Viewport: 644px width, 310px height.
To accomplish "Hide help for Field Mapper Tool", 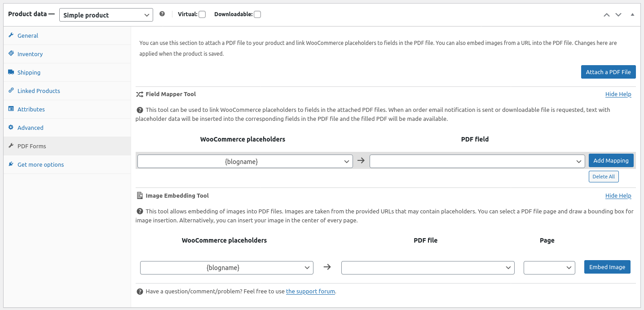I will click(618, 94).
